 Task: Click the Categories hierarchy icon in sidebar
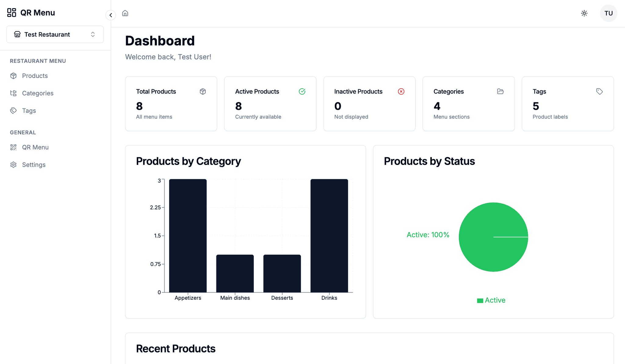point(14,93)
